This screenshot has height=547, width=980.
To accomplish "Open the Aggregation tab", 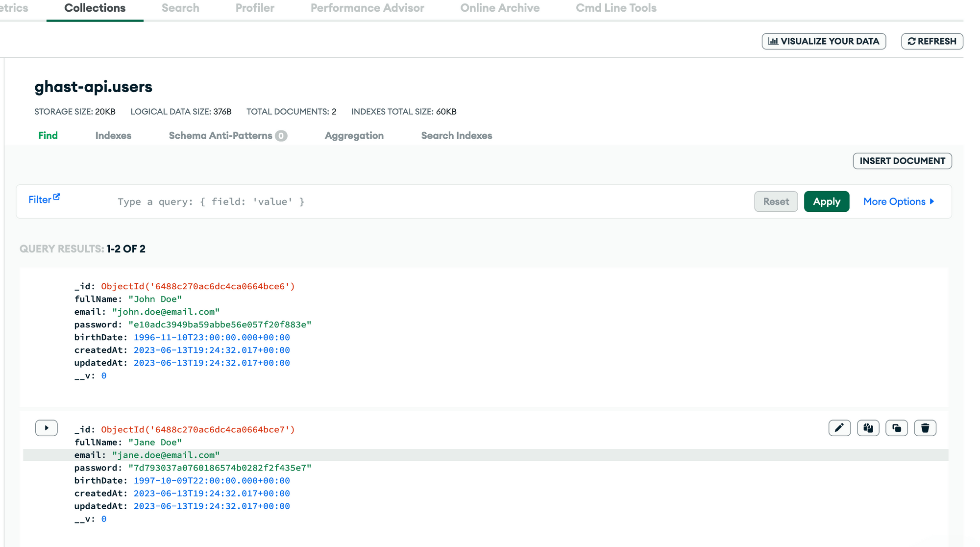I will coord(354,136).
